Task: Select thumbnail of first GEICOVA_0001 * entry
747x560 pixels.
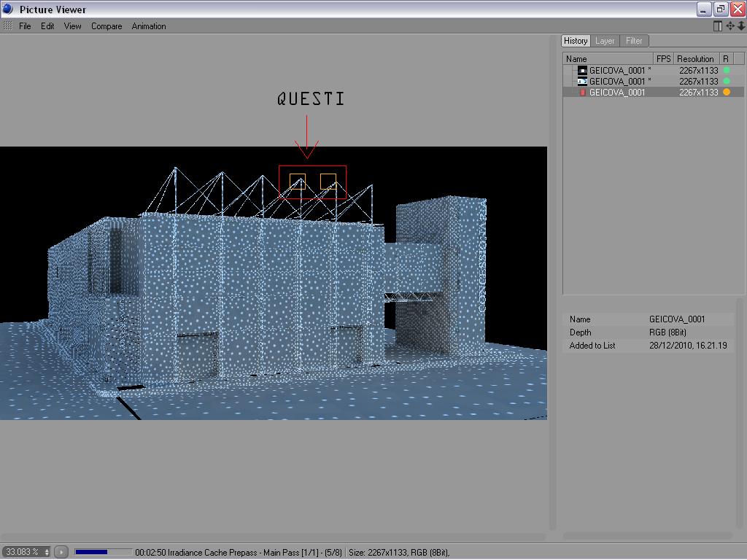Action: tap(582, 71)
